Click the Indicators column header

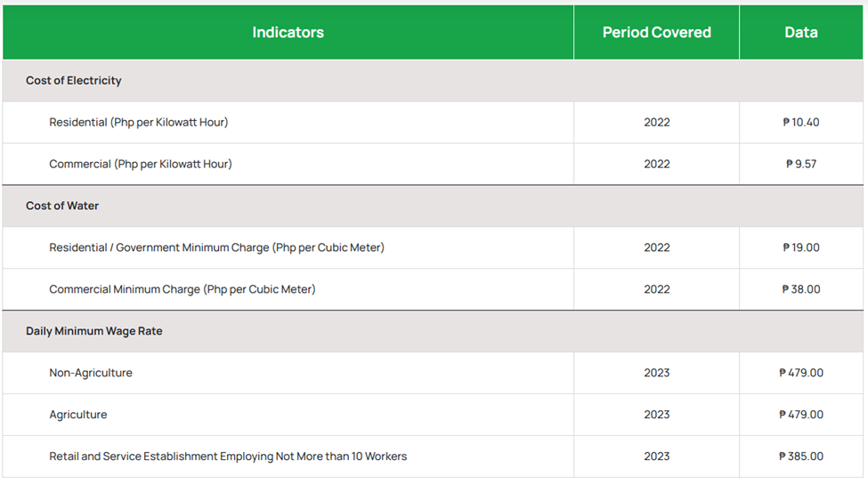(x=288, y=33)
